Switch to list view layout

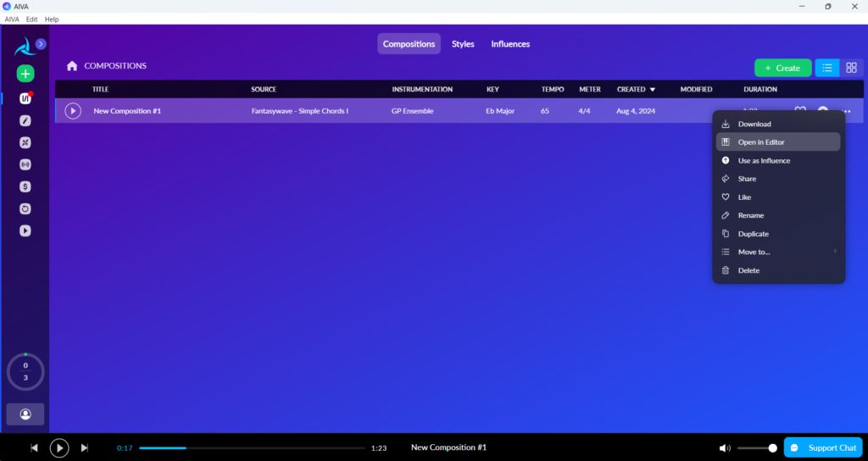tap(827, 68)
